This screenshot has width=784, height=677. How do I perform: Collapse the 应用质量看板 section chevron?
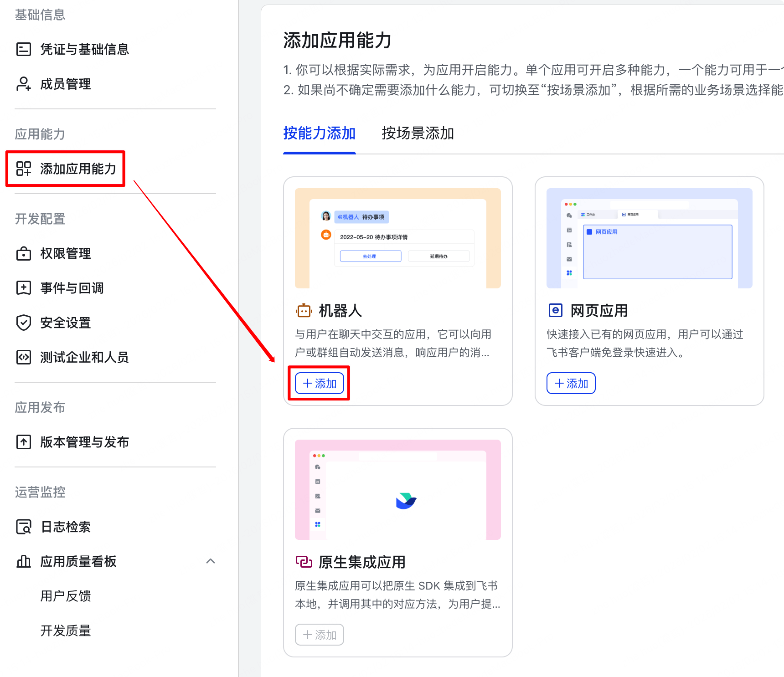coord(211,561)
